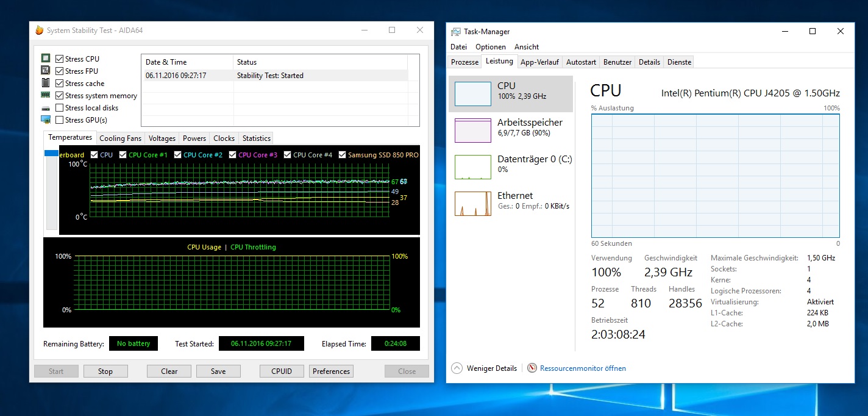Viewport: 868px width, 416px height.
Task: Click the Clear button
Action: [169, 371]
